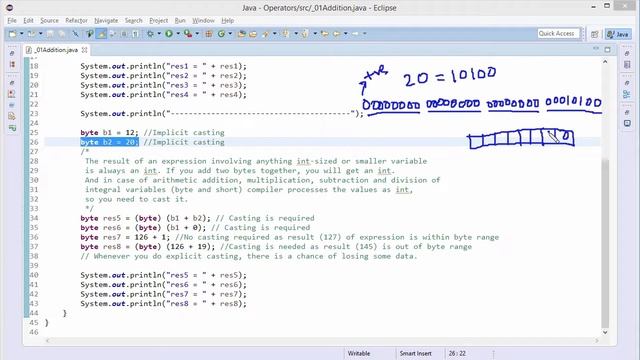Click the Outline icon in right trim

(627, 94)
